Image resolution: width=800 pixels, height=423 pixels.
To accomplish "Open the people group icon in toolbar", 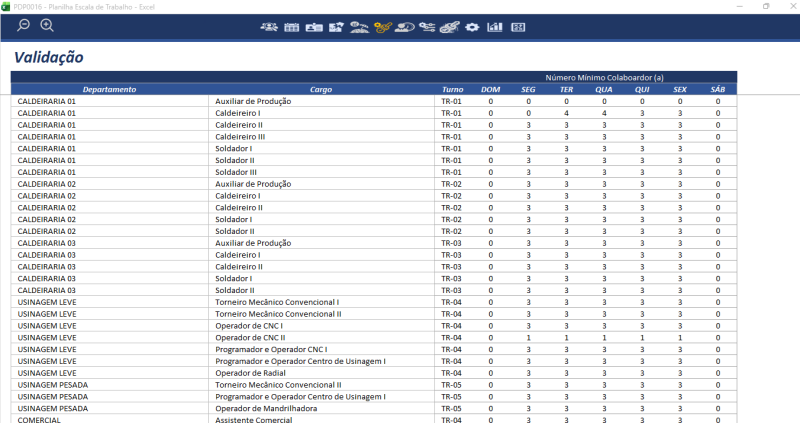I will [270, 26].
